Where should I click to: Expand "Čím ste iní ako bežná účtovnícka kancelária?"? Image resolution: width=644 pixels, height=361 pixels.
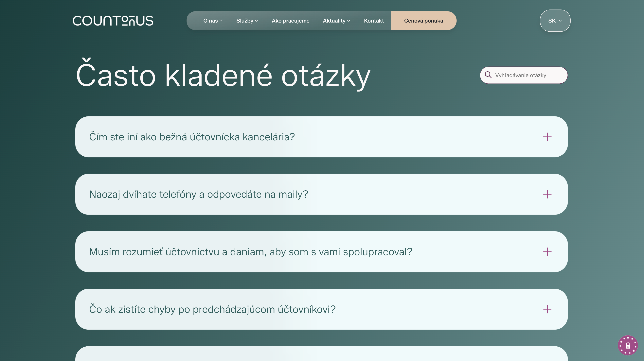tap(192, 137)
